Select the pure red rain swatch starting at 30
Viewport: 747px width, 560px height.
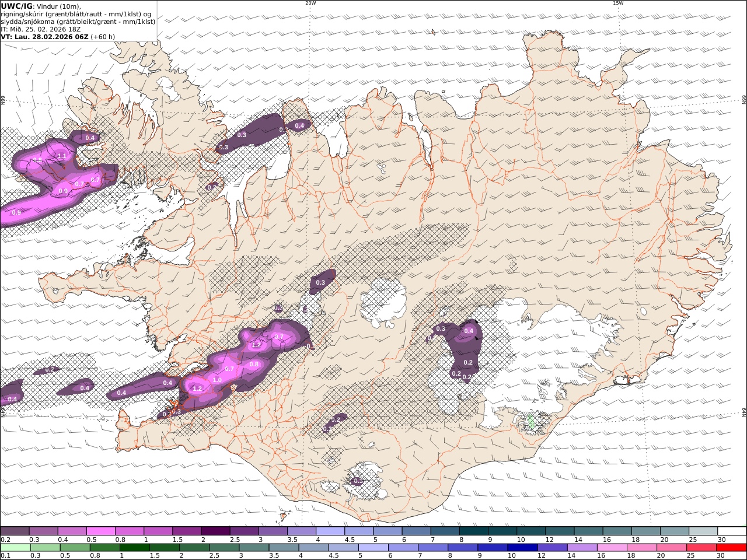click(x=732, y=548)
